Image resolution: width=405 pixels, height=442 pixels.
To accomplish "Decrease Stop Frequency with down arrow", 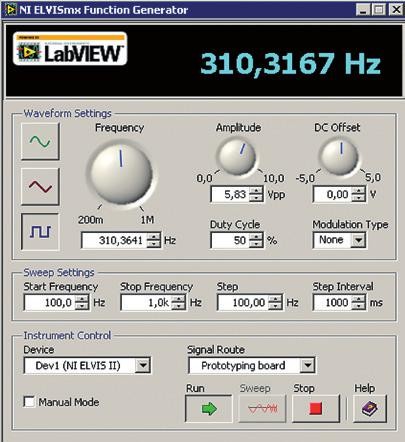I will point(179,306).
